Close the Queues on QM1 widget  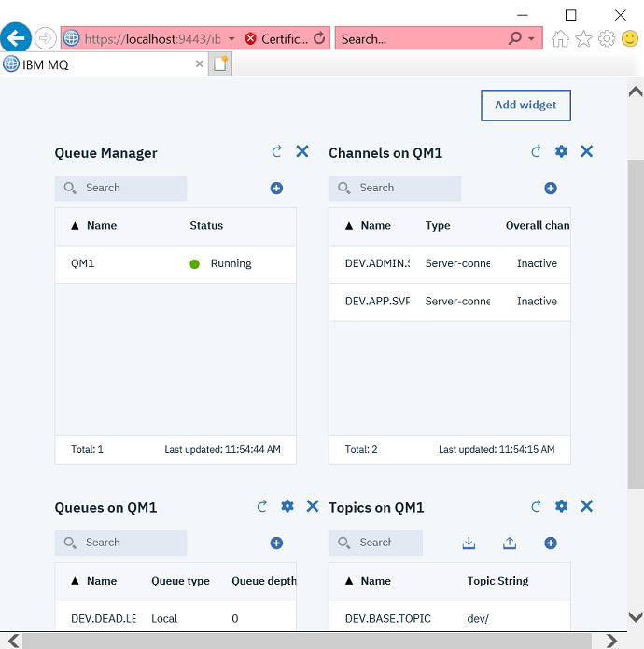[313, 506]
